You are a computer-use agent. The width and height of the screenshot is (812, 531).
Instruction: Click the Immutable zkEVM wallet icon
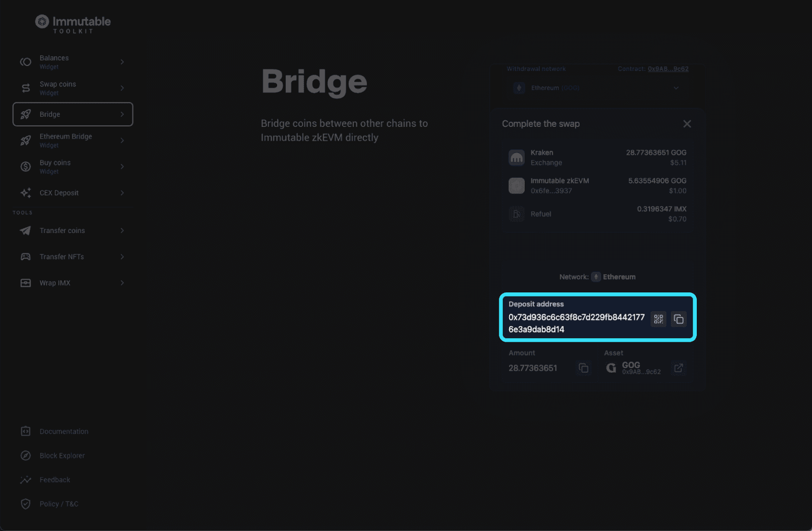click(x=517, y=186)
